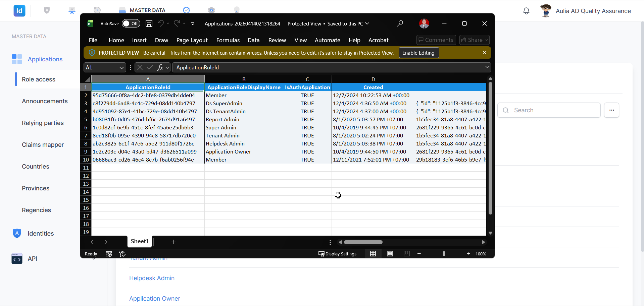Image resolution: width=644 pixels, height=306 pixels.
Task: Open the Redo history dropdown arrow
Action: tap(184, 23)
